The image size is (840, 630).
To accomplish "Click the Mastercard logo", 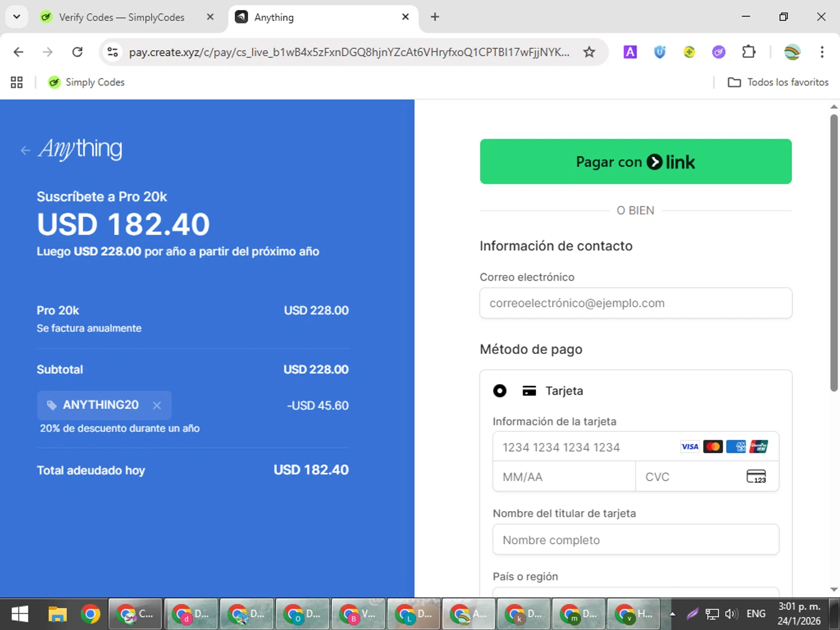I will (x=713, y=446).
